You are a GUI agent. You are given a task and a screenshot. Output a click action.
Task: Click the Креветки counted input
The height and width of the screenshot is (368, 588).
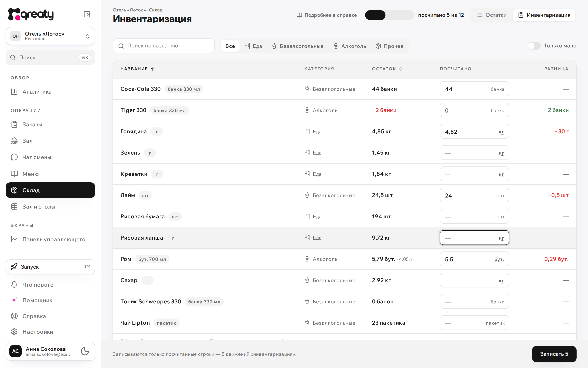[474, 174]
